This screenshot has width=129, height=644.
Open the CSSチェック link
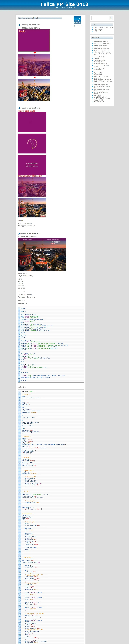point(97,31)
